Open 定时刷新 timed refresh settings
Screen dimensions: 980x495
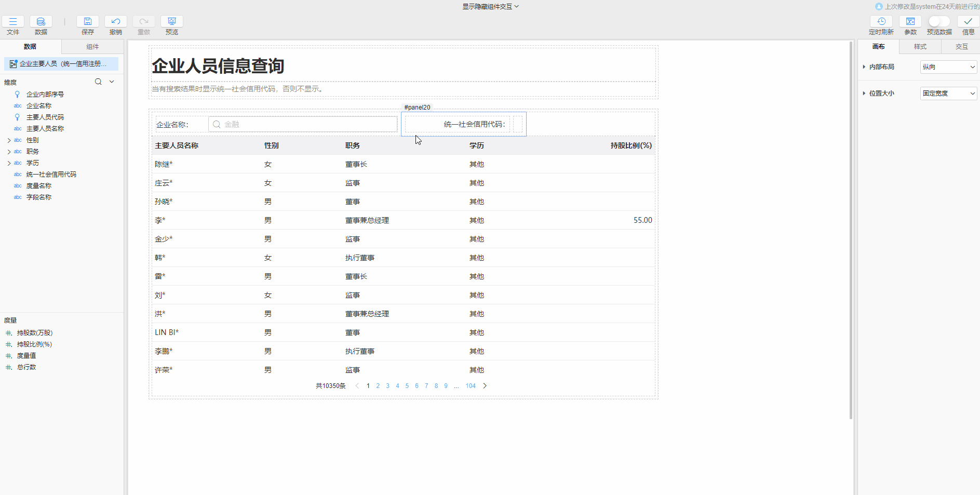pos(881,22)
